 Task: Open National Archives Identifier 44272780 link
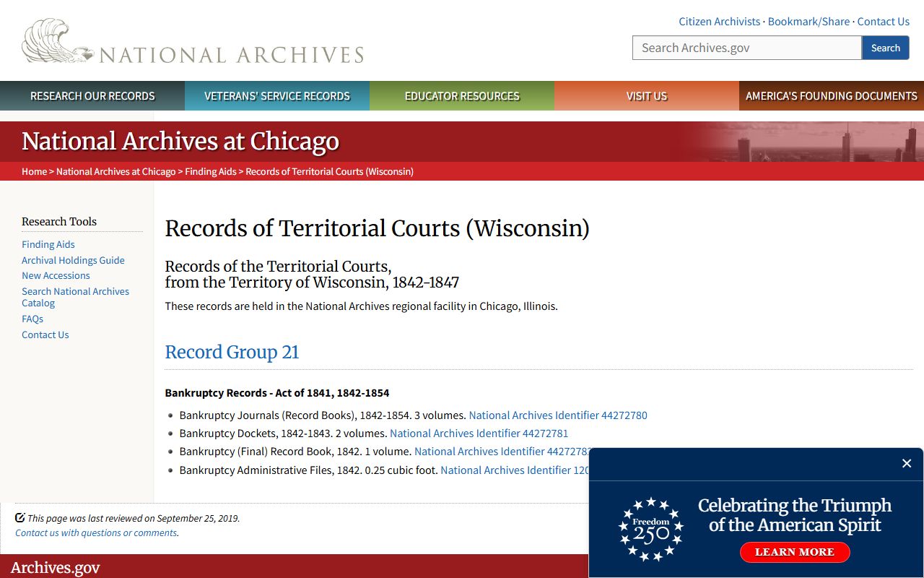pyautogui.click(x=558, y=415)
